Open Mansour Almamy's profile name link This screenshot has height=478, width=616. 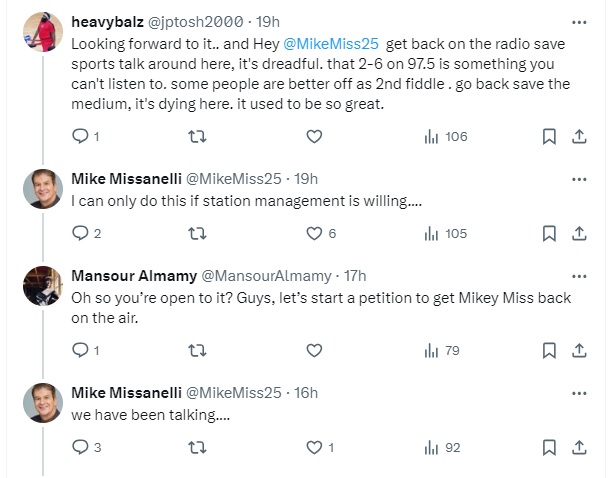[x=134, y=275]
